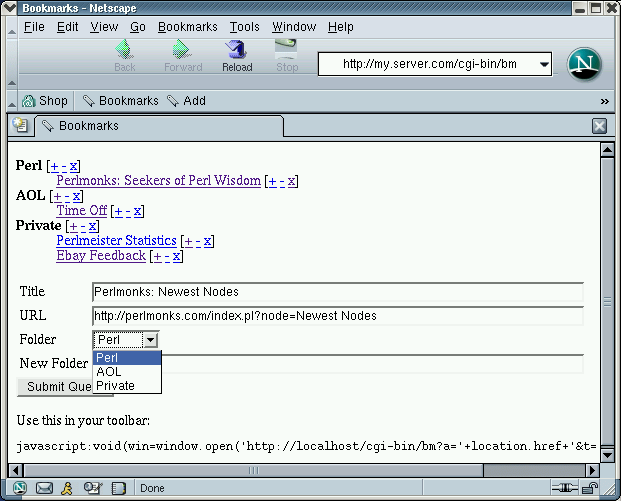
Task: Open the Perlmeister Statistics link
Action: pyautogui.click(x=116, y=240)
